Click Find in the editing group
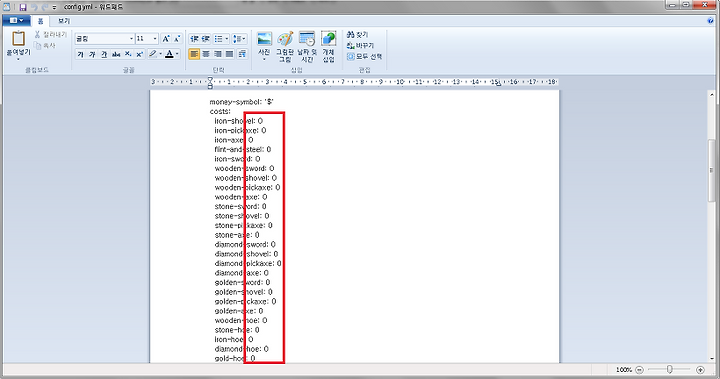720x379 pixels. [358, 34]
